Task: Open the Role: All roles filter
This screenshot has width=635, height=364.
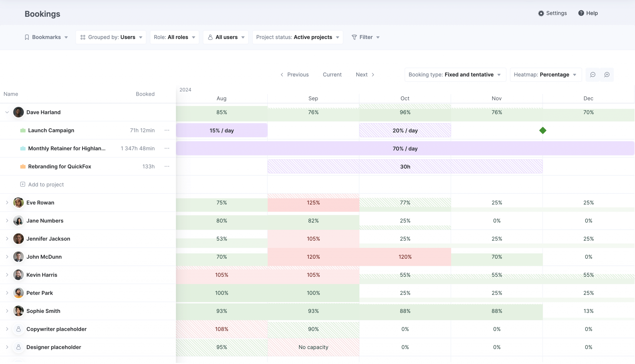Action: 174,37
